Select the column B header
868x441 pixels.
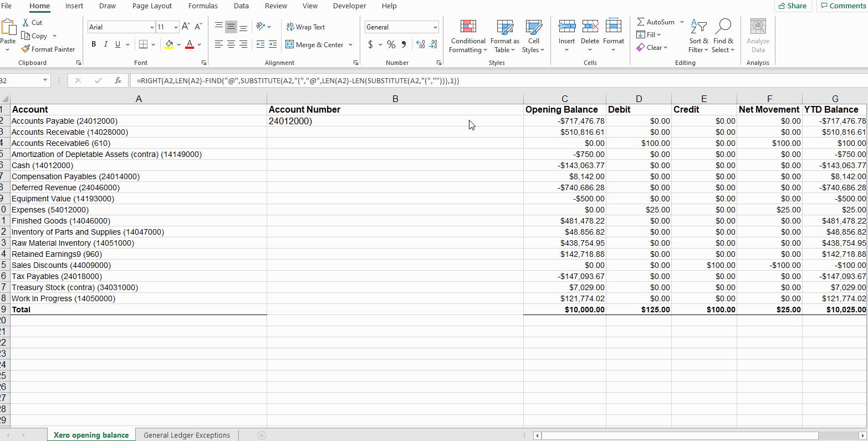pyautogui.click(x=395, y=99)
